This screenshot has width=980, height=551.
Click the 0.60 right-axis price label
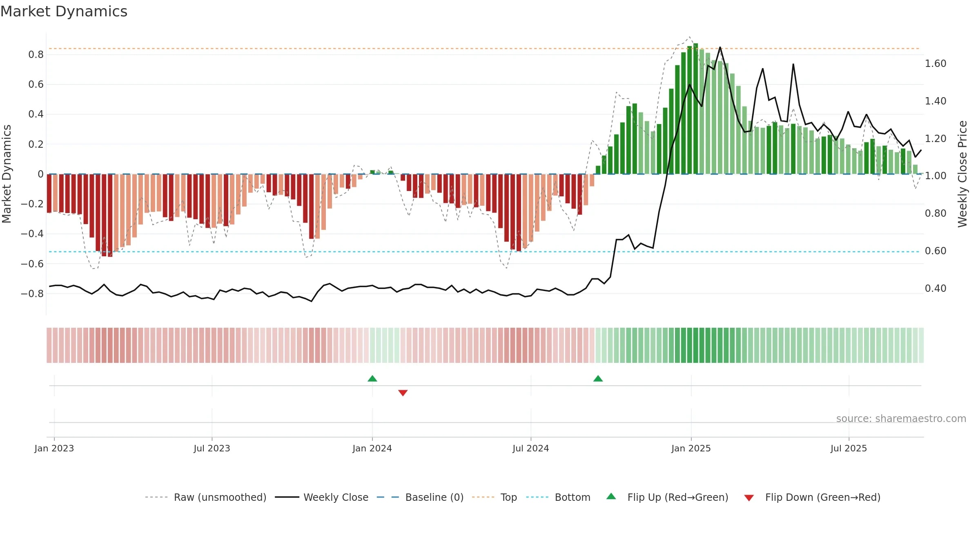935,251
